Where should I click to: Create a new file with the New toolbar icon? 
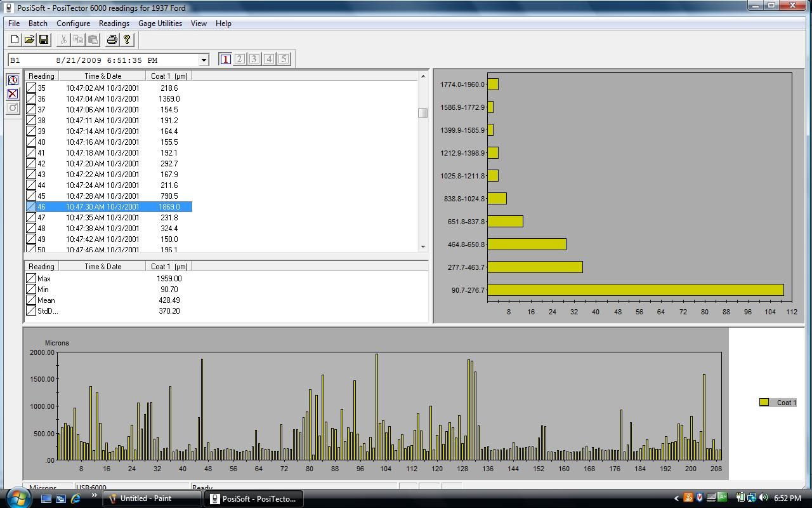point(15,39)
